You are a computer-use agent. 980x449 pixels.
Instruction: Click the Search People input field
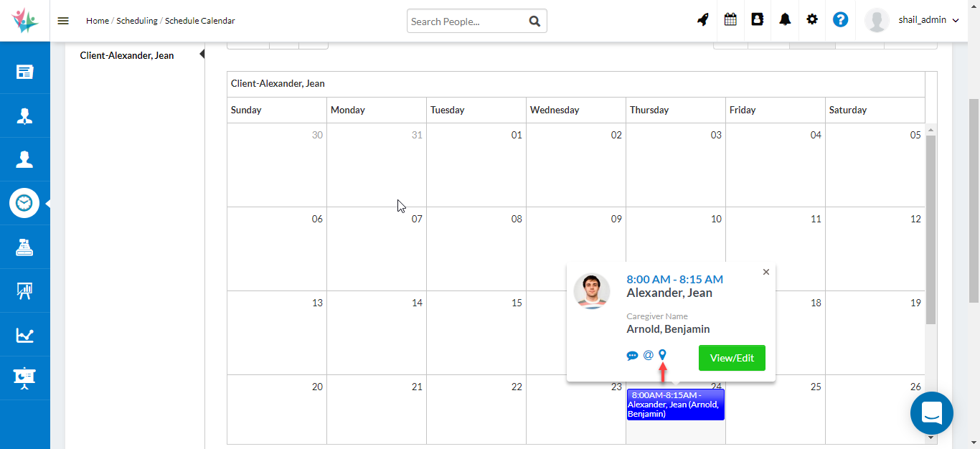(x=466, y=22)
